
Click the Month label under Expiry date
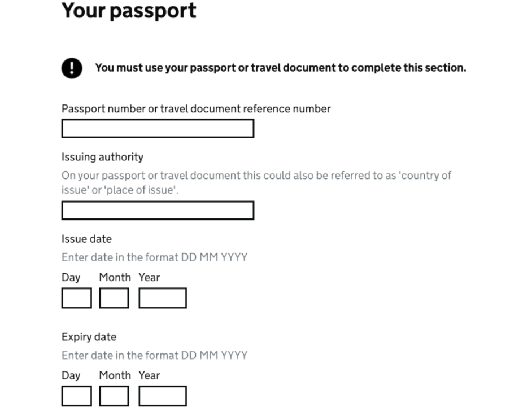115,375
